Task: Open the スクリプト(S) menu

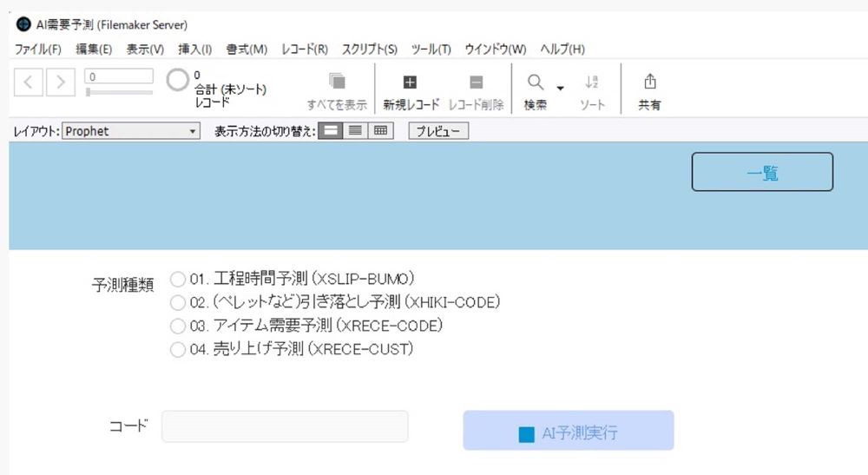Action: pos(369,49)
